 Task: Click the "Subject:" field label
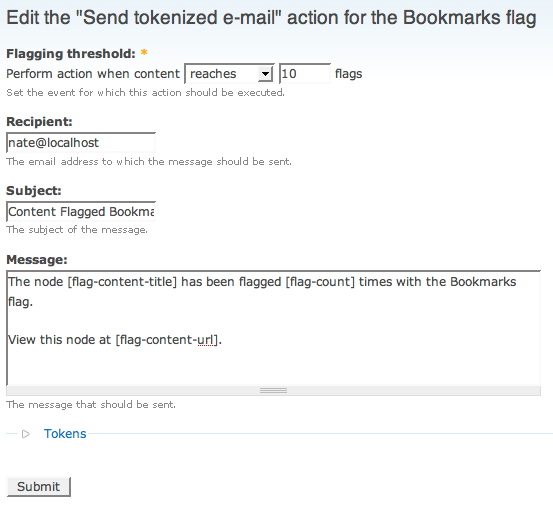click(x=34, y=190)
